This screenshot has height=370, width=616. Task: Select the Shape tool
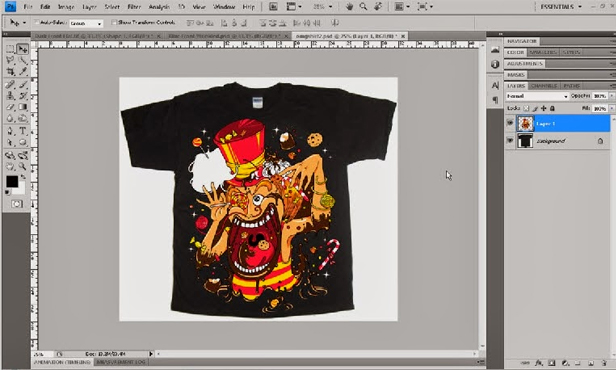22,142
